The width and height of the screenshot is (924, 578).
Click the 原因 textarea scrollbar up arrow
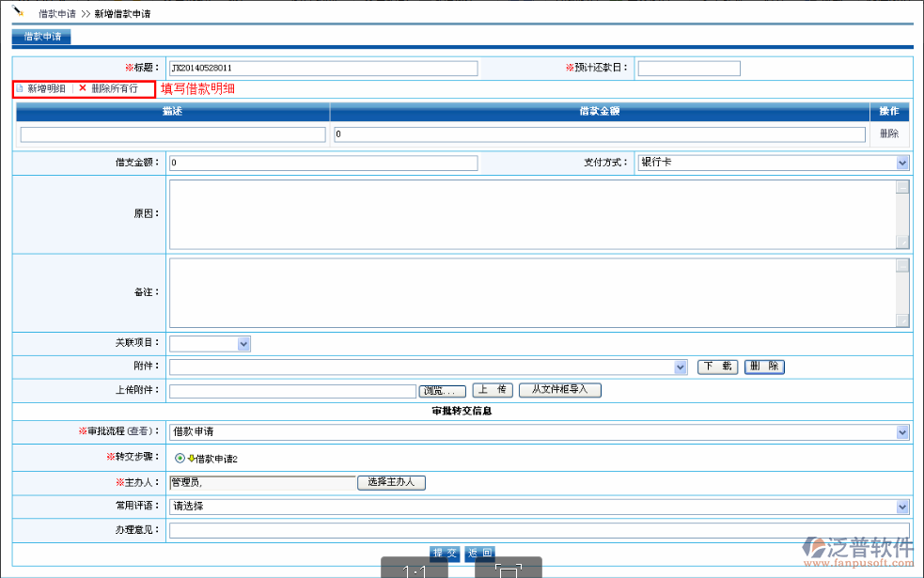click(x=902, y=187)
